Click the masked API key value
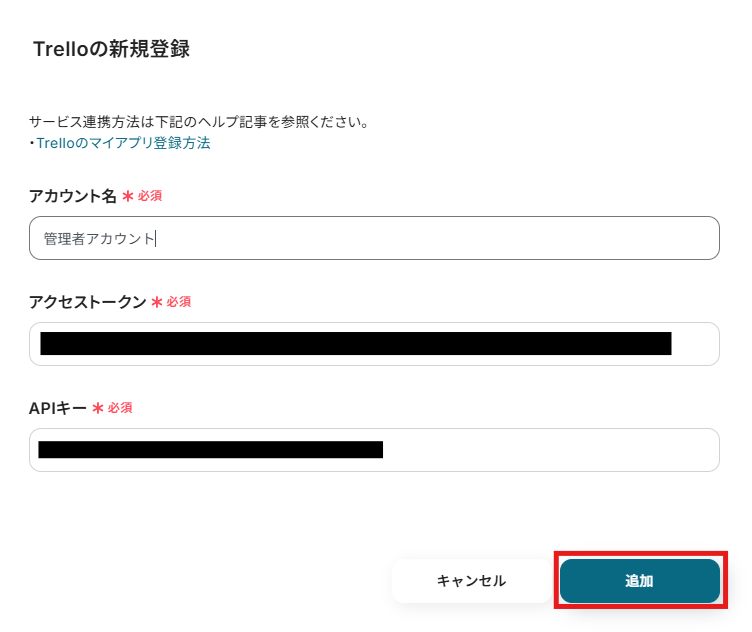 [210, 450]
